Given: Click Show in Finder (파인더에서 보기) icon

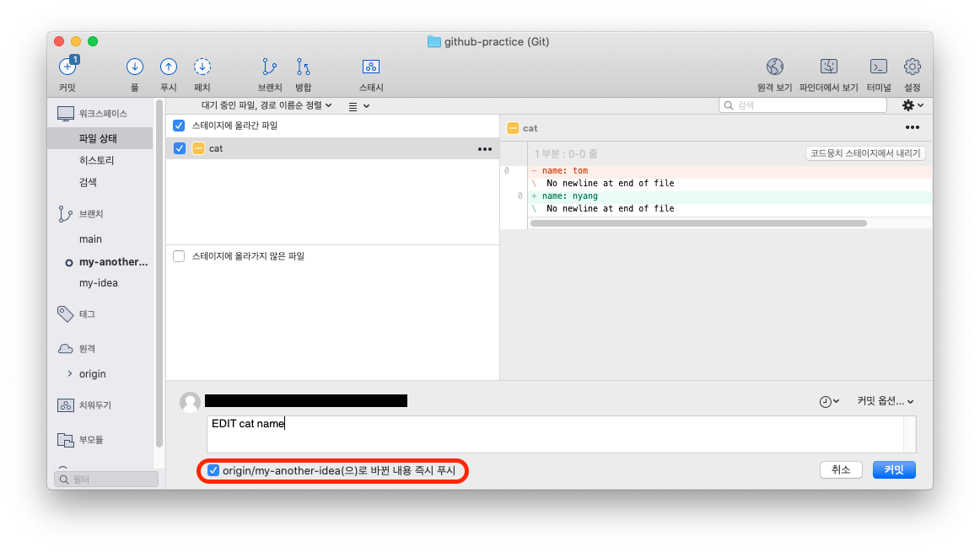Looking at the screenshot, I should click(829, 67).
